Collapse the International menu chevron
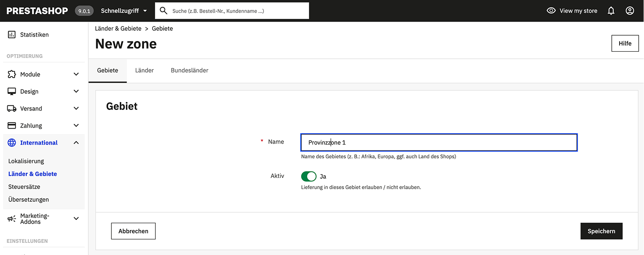644x255 pixels. coord(76,143)
